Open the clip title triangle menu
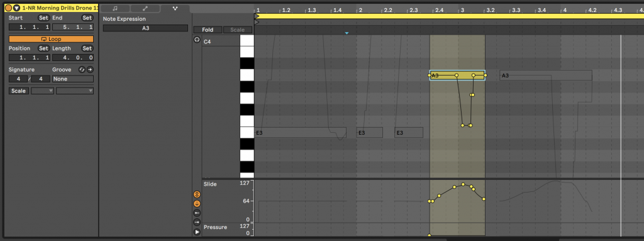This screenshot has width=644, height=241. point(16,8)
